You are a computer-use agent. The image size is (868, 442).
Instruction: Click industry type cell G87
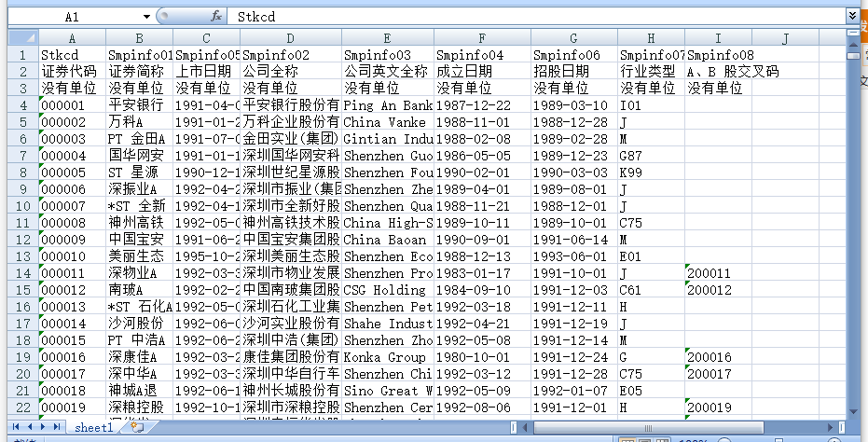[x=651, y=156]
